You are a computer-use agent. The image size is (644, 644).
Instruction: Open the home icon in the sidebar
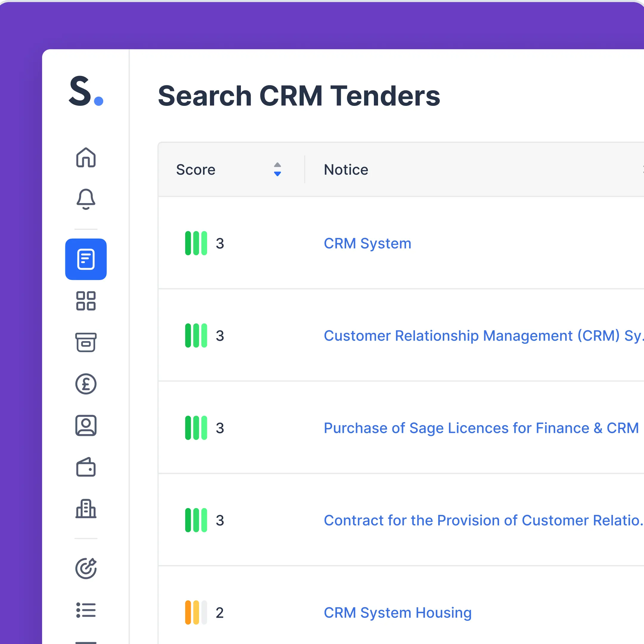pyautogui.click(x=86, y=157)
